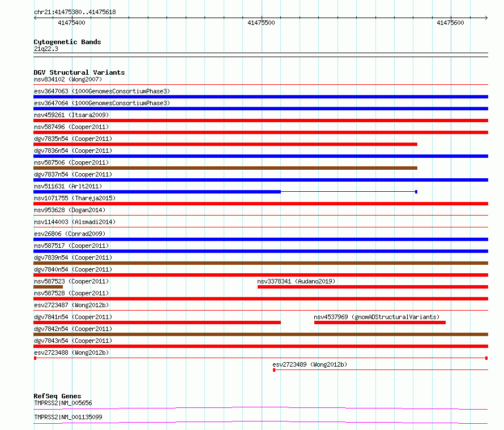Select the esv2723488 (Wong2012b) label
504x430 pixels.
(x=71, y=352)
